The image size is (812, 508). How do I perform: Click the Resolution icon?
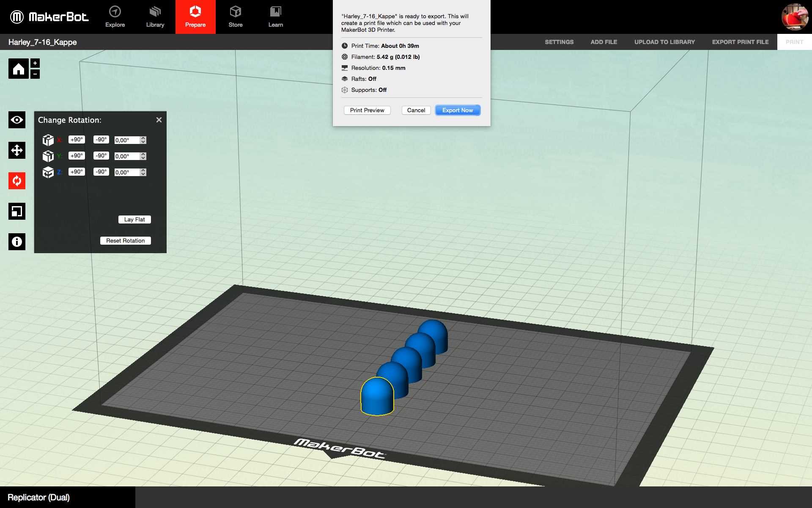pyautogui.click(x=345, y=68)
